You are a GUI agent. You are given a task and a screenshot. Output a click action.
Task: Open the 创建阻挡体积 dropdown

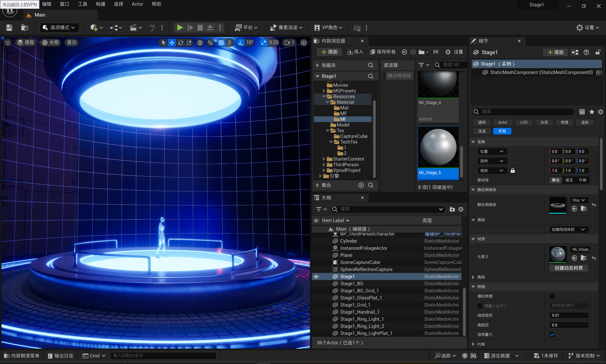tap(568, 229)
